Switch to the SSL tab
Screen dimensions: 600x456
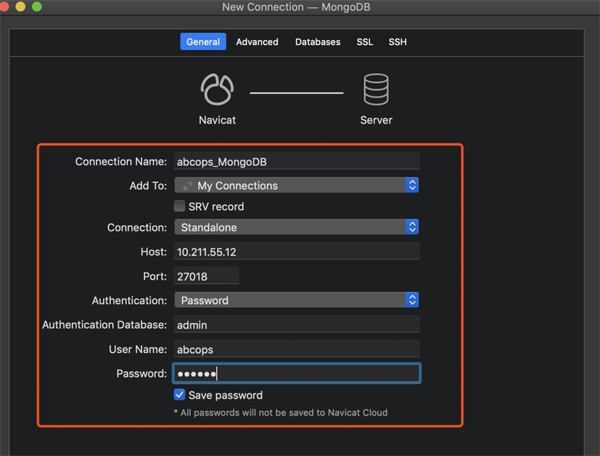365,42
